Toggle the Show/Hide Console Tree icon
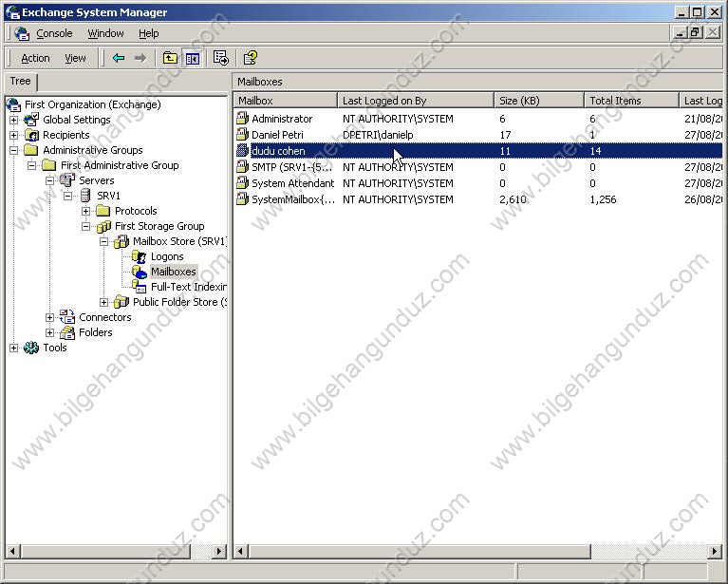The width and height of the screenshot is (728, 584). tap(193, 58)
